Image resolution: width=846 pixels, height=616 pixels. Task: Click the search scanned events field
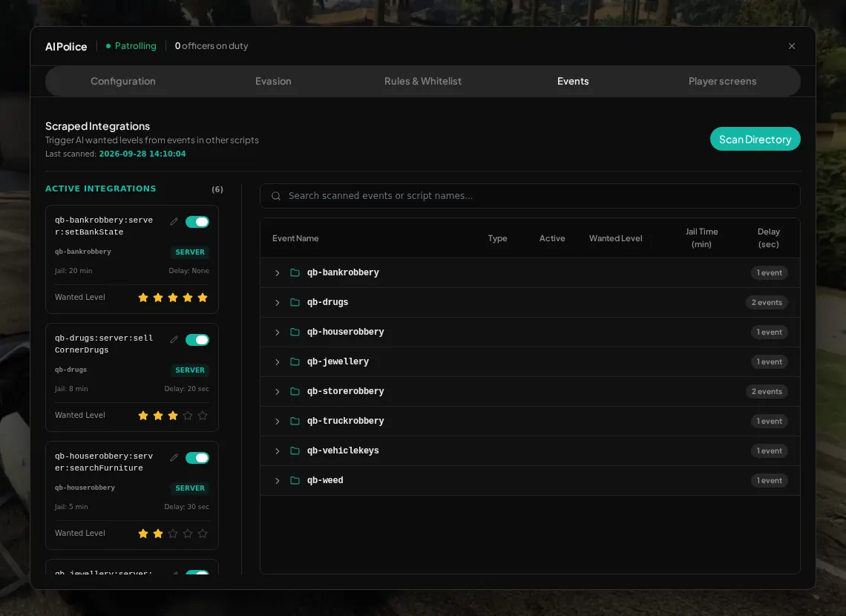tap(530, 196)
